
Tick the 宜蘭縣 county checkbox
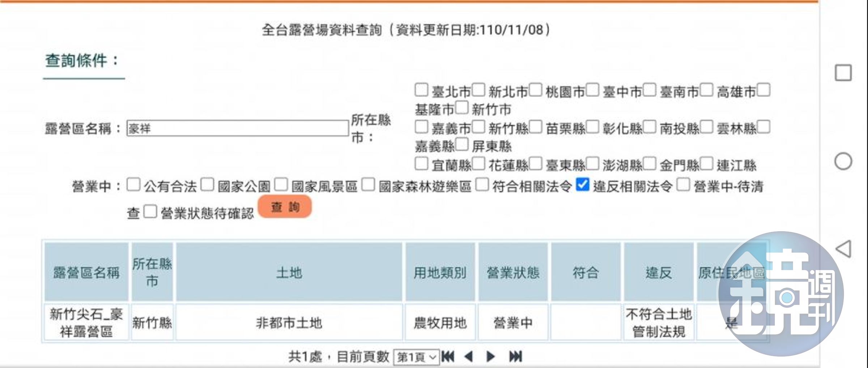click(x=421, y=163)
